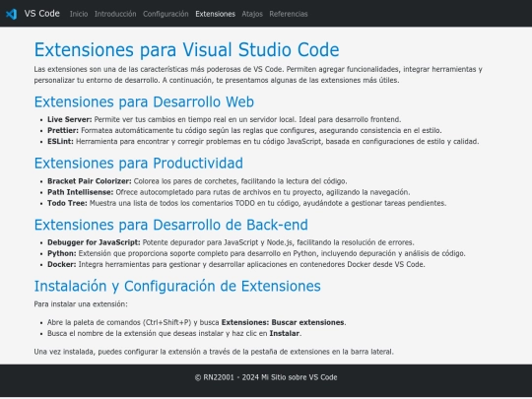
Task: Open the Referencias nav link
Action: pos(289,14)
